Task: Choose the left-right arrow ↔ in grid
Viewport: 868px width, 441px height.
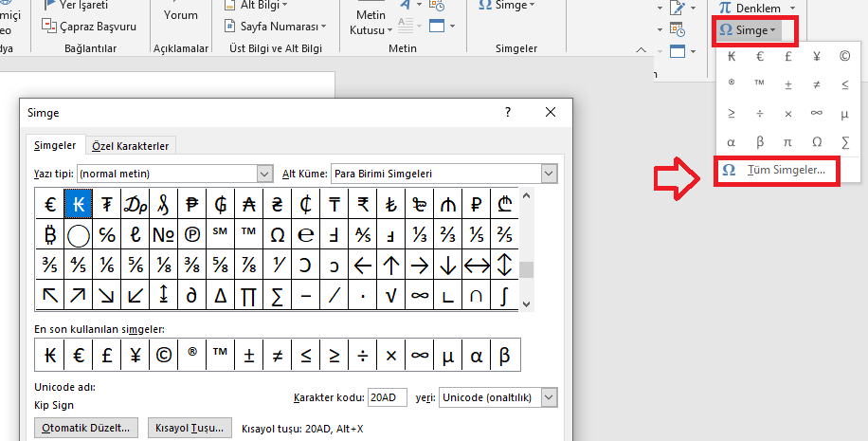Action: tap(476, 265)
